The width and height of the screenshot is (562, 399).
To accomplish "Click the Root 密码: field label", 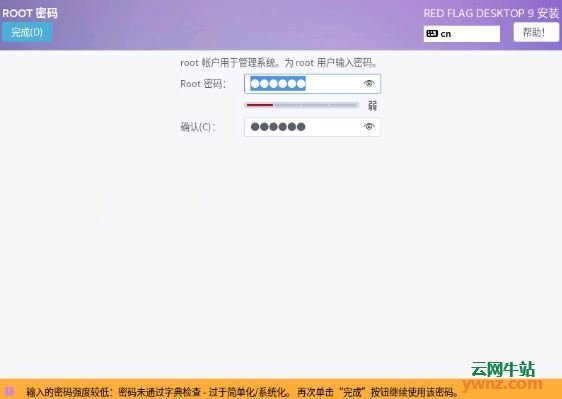I will point(203,84).
